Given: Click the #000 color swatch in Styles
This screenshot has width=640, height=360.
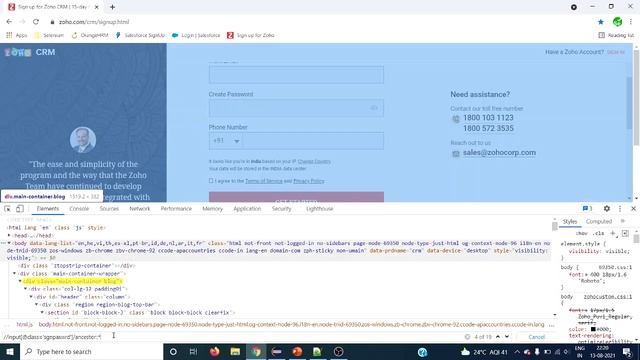Looking at the screenshot, I should (593, 329).
